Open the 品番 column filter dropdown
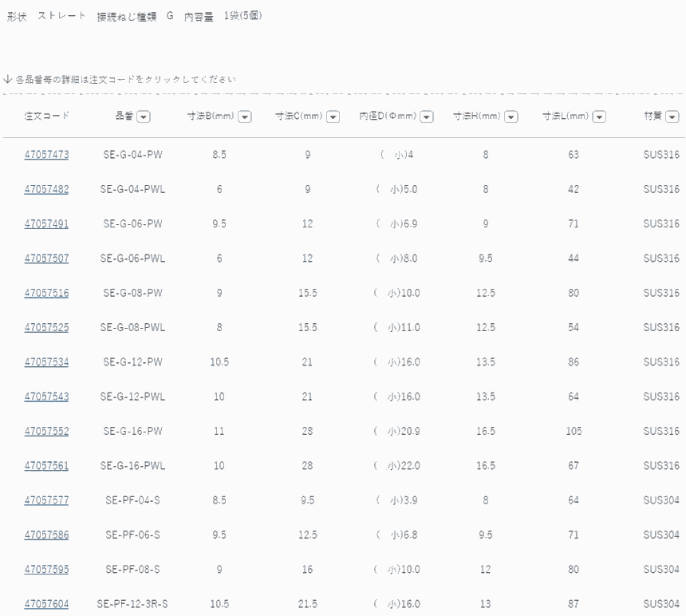This screenshot has height=616, width=686. point(144,117)
